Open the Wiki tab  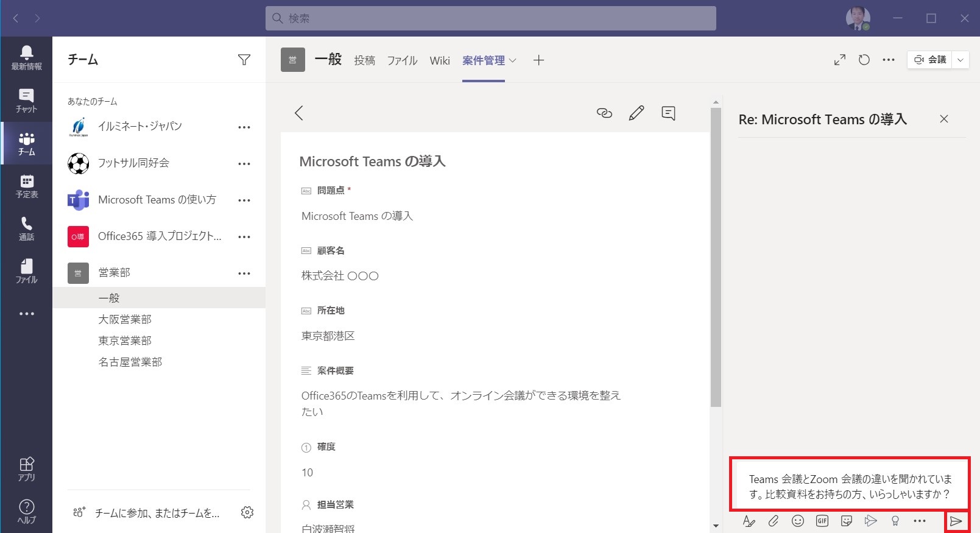pyautogui.click(x=440, y=60)
